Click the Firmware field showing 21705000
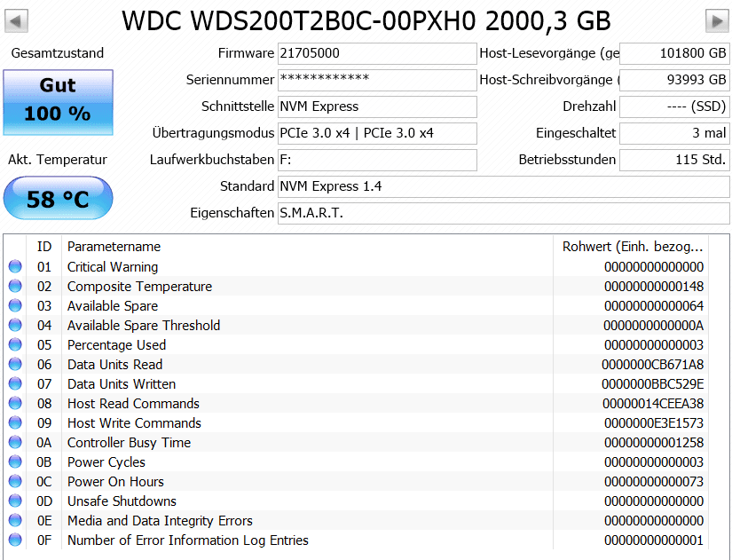Image resolution: width=732 pixels, height=560 pixels. click(377, 54)
